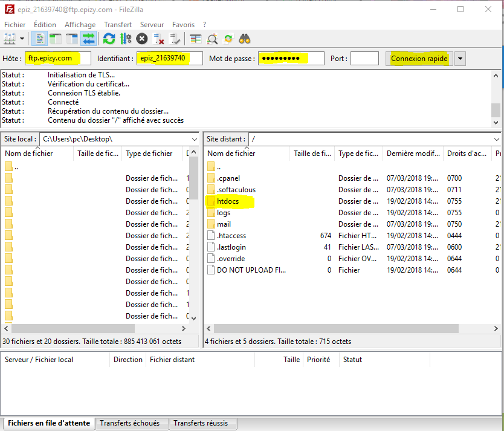Sort local list by Taille de fichier
The image size is (504, 431).
click(x=98, y=154)
